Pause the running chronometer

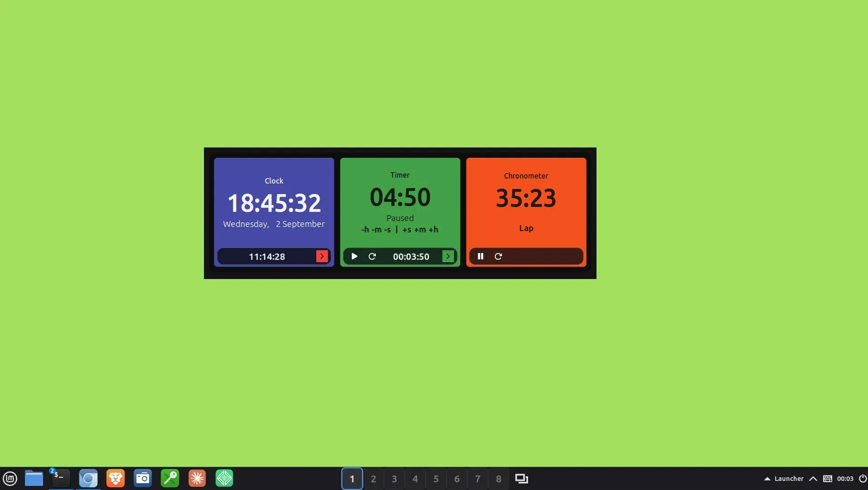pos(480,256)
